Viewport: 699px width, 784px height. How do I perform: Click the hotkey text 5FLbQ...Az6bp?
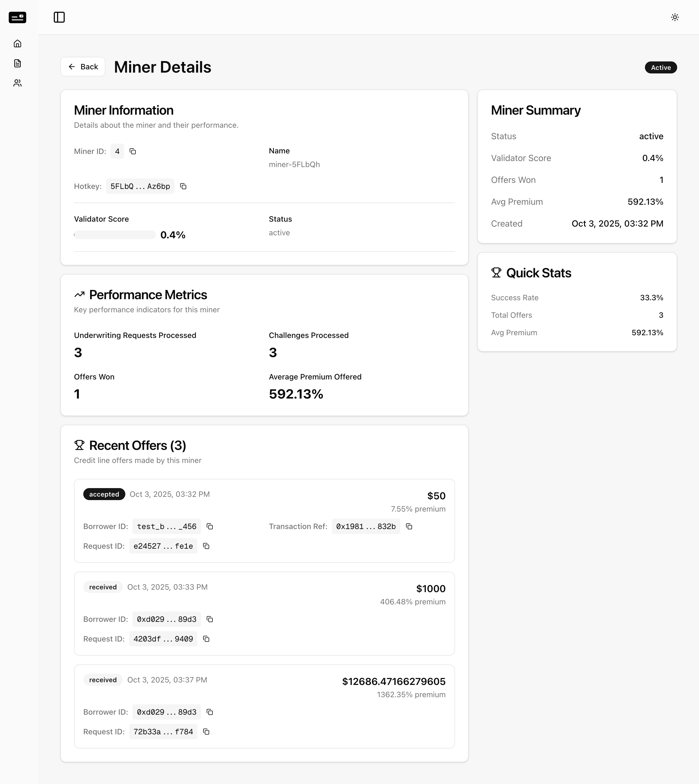tap(140, 186)
